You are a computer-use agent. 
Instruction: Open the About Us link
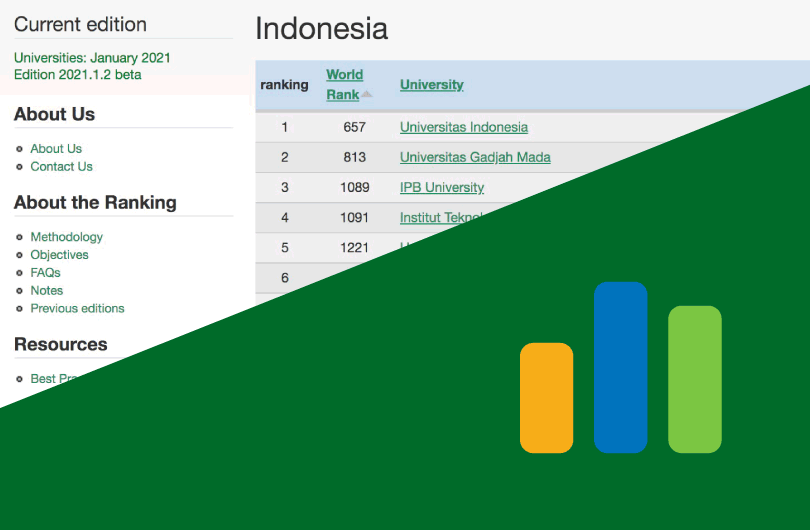(x=56, y=149)
